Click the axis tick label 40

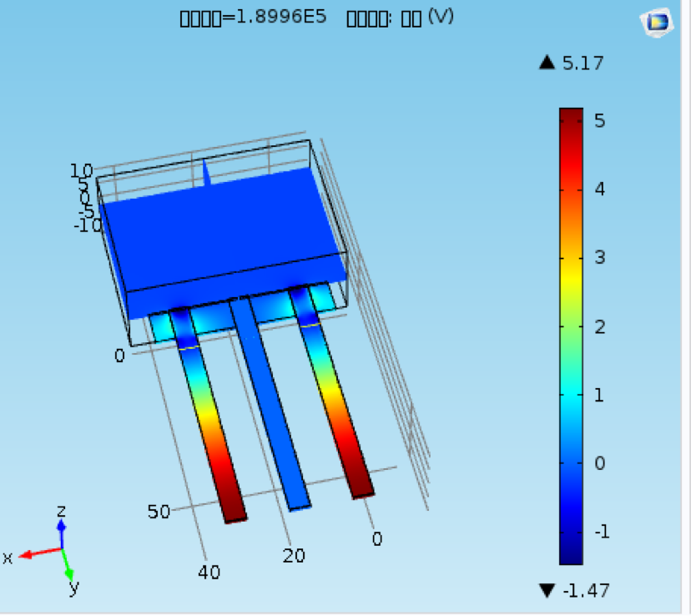209,573
